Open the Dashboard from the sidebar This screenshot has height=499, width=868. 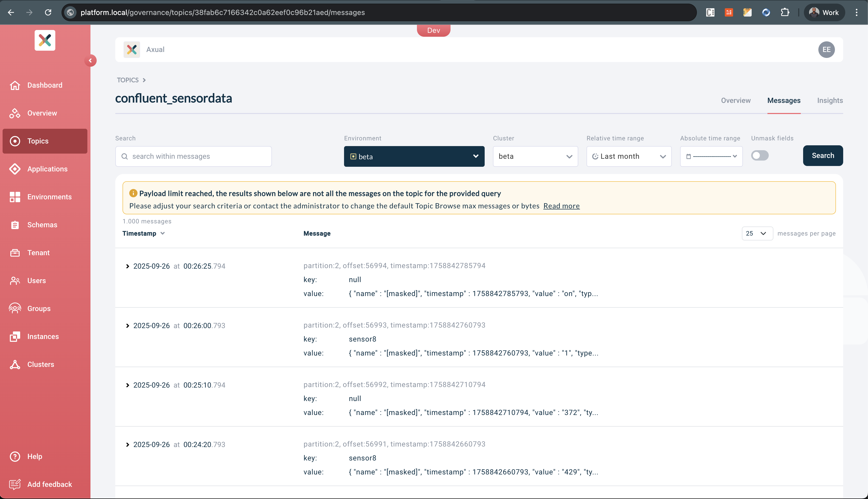[x=44, y=85]
